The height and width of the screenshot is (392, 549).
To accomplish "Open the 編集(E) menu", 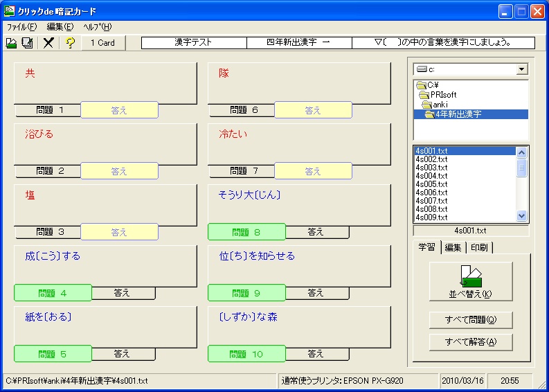I will click(60, 27).
